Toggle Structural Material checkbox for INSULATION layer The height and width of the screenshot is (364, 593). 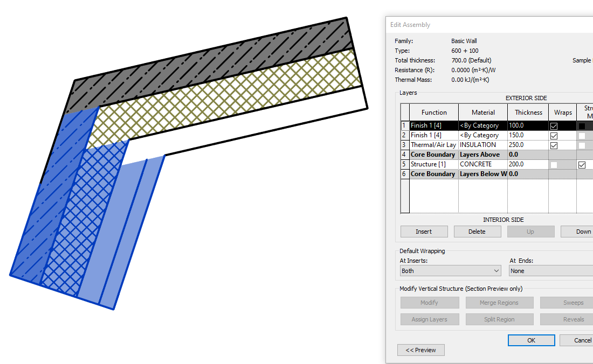coord(582,146)
